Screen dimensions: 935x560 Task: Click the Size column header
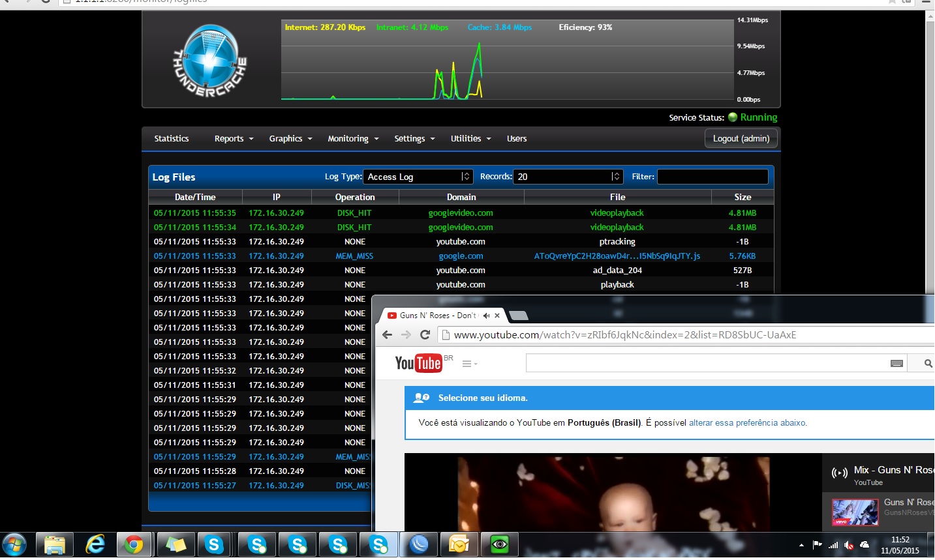[743, 197]
